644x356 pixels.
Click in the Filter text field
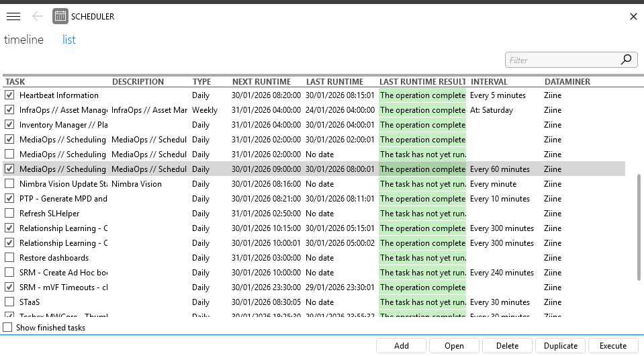coord(561,60)
